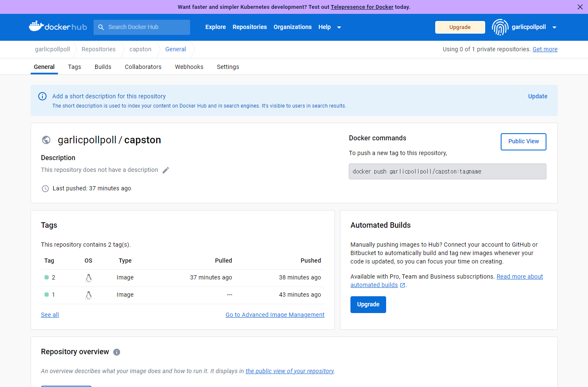This screenshot has height=387, width=588.
Task: Expand the Help dropdown arrow
Action: (339, 27)
